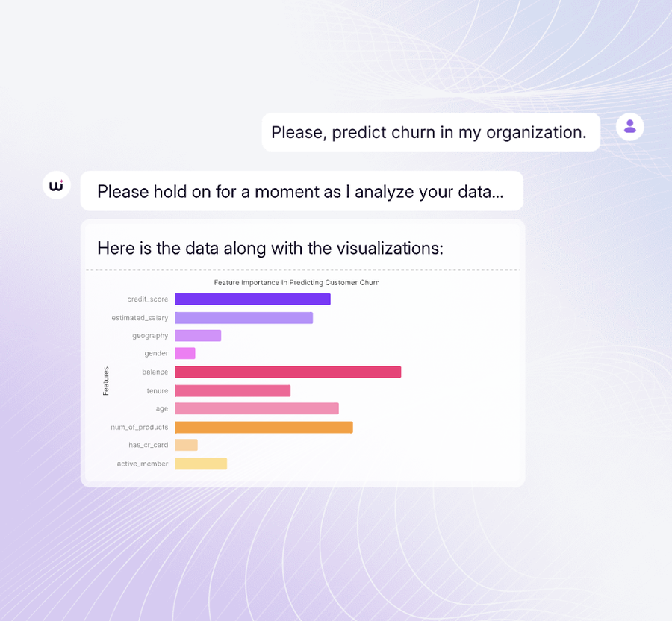Click the user profile avatar icon
The image size is (672, 621).
[x=629, y=127]
